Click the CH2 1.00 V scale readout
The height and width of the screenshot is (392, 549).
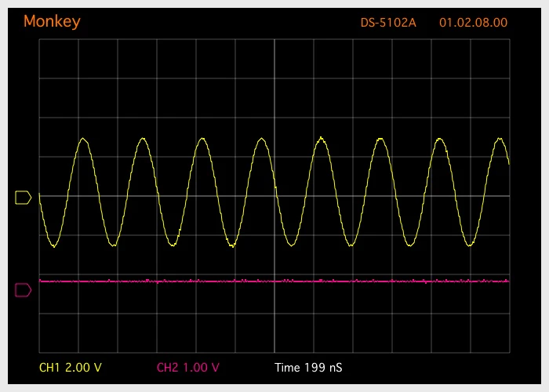pyautogui.click(x=188, y=368)
